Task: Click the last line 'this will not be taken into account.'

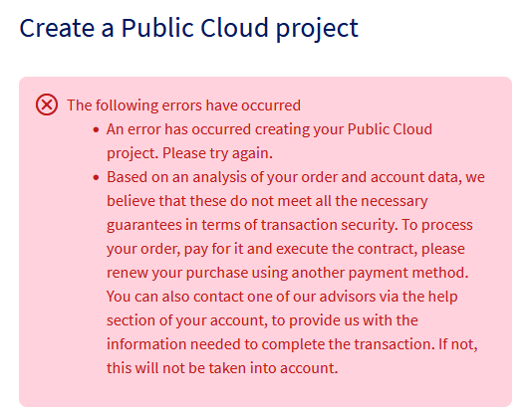Action: [x=222, y=368]
